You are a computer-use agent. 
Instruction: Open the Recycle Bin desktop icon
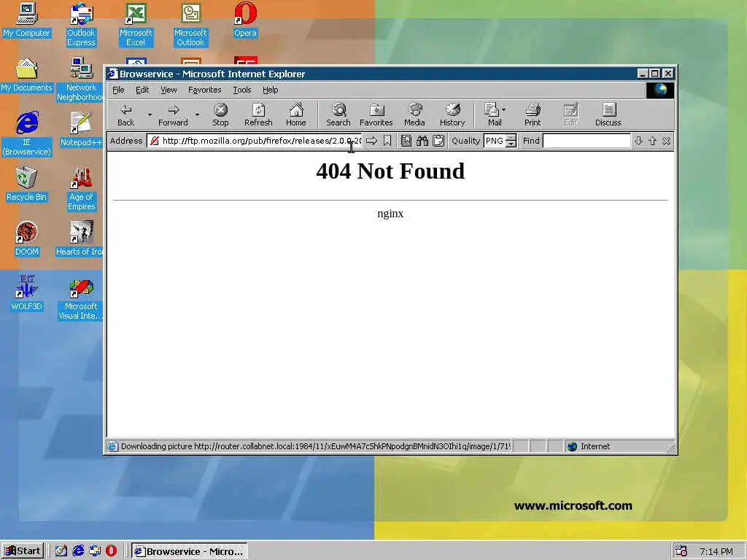coord(27,184)
